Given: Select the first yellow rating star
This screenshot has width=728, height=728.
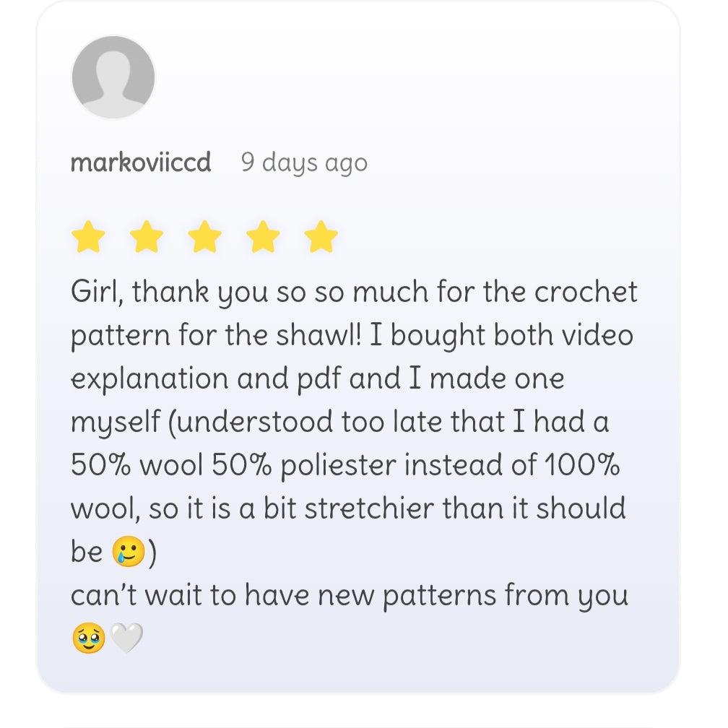Looking at the screenshot, I should click(x=89, y=237).
